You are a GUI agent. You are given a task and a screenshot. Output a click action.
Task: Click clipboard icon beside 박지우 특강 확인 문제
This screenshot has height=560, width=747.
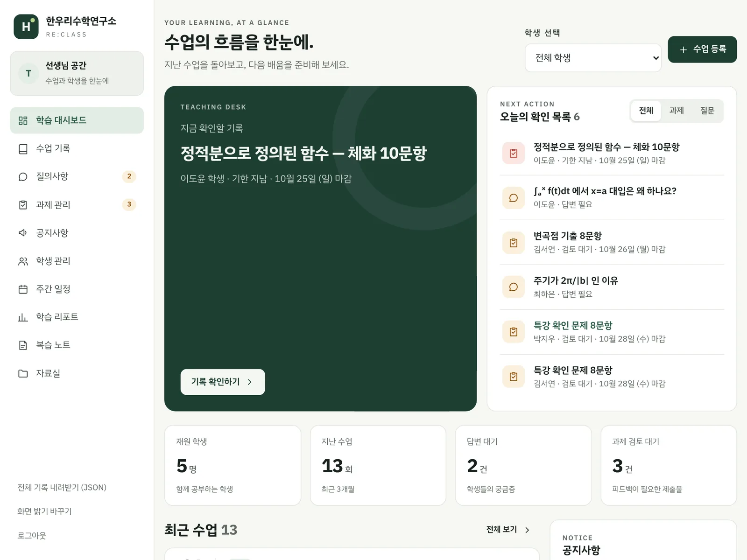514,332
